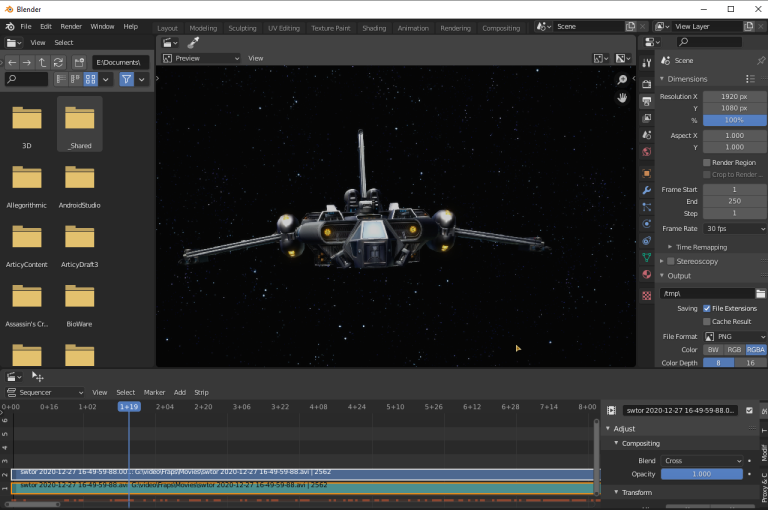Viewport: 768px width, 510px height.
Task: Open the sequencer Strip menu
Action: coord(201,392)
